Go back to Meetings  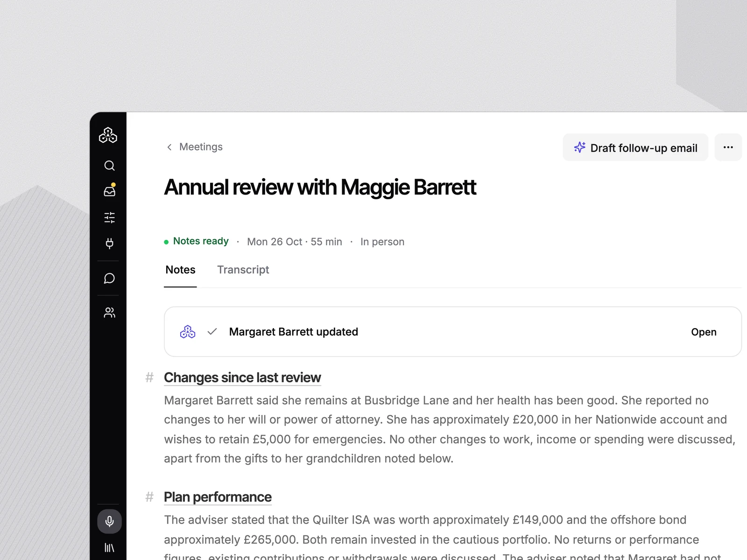tap(201, 147)
